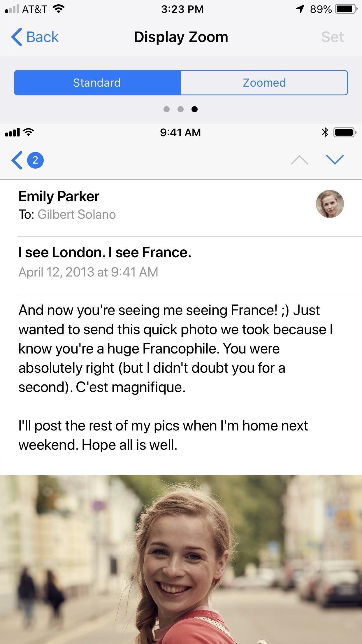Tap the location arrow status icon
Screen dimensions: 362x644
[x=300, y=9]
